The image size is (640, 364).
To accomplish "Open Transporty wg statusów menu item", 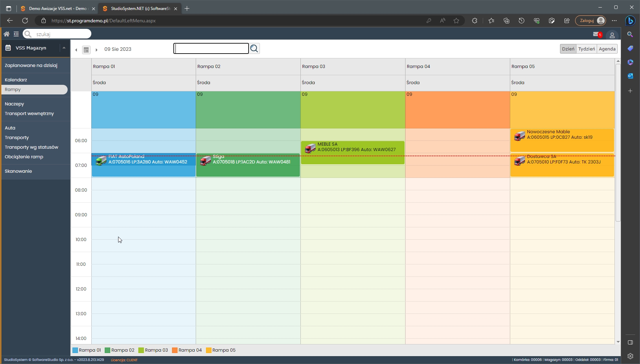I will [x=31, y=147].
